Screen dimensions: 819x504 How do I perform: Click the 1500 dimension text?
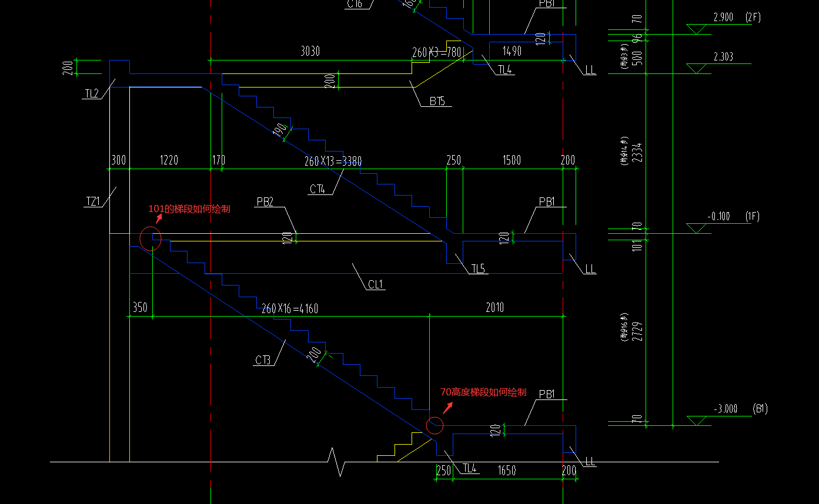(512, 160)
